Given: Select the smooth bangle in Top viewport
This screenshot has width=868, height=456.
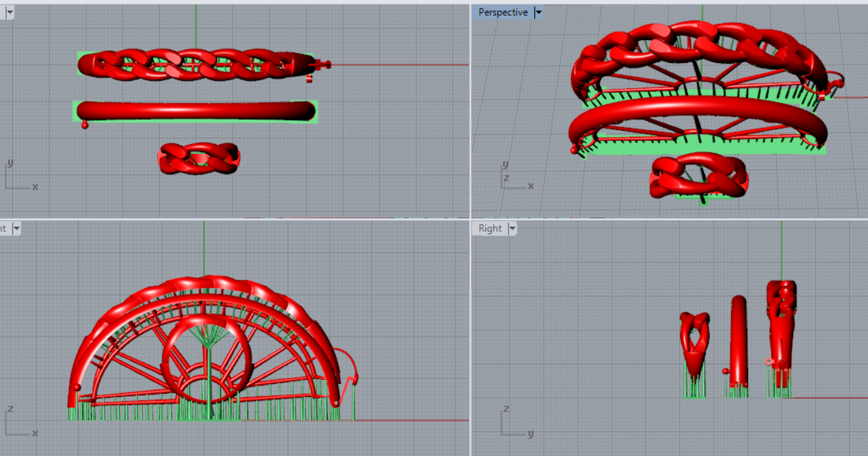Looking at the screenshot, I should [195, 111].
